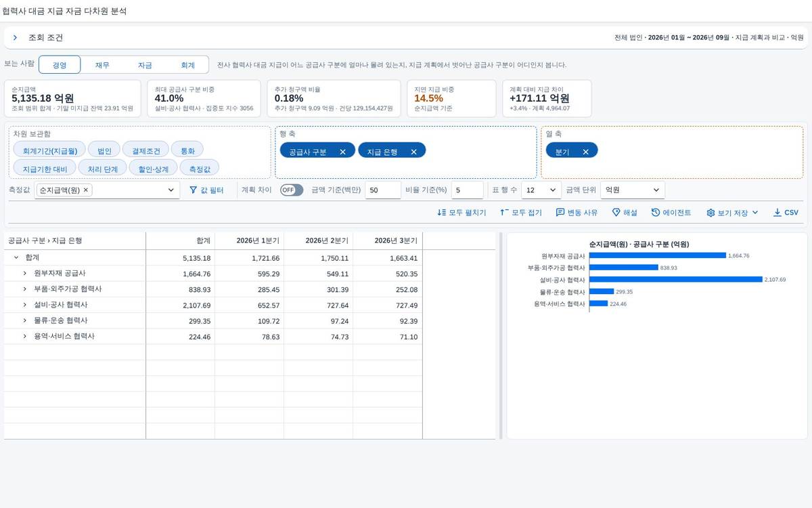Click the 처리 단계 dimension chip
Image resolution: width=812 pixels, height=508 pixels.
click(103, 168)
